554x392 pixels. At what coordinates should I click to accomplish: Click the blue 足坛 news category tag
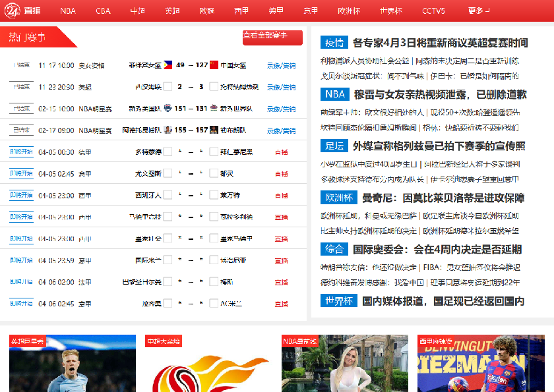(334, 146)
